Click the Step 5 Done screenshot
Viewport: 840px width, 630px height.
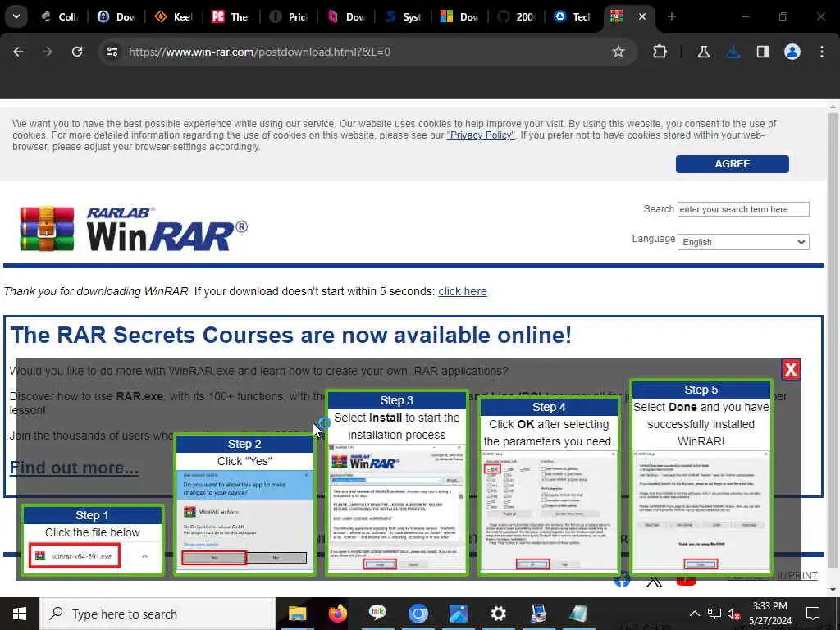pos(701,510)
